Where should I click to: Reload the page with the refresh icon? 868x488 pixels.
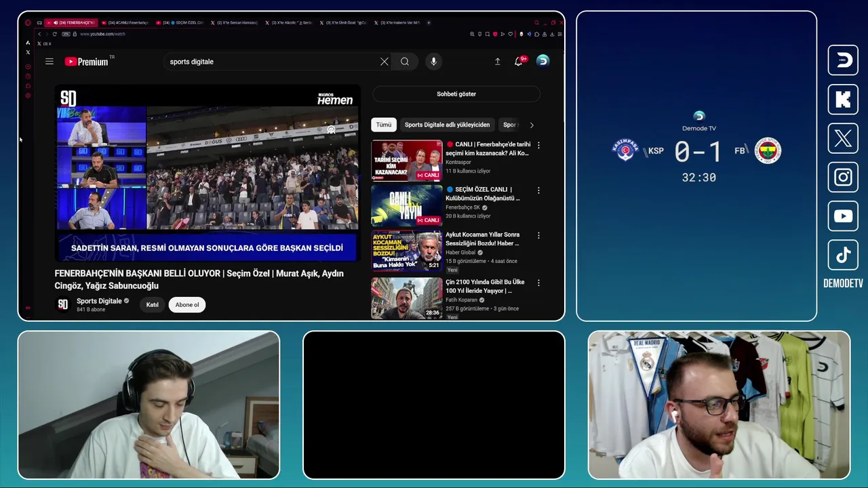point(55,34)
